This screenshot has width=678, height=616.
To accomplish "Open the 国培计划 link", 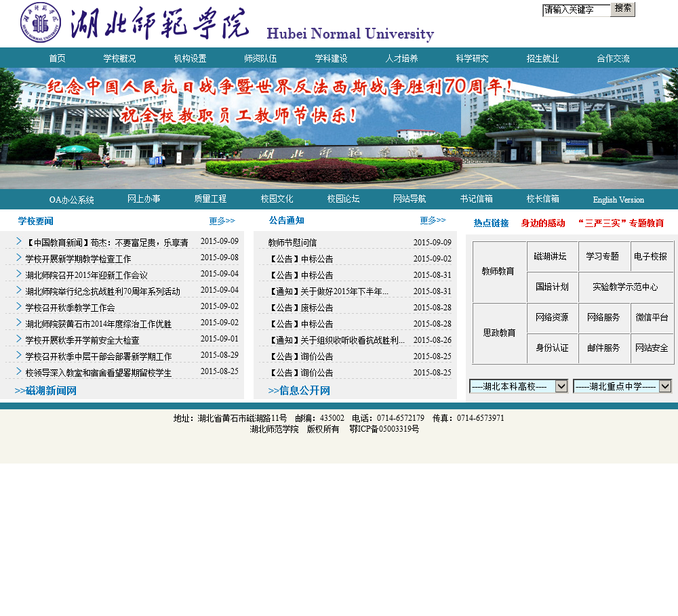I will 552,287.
